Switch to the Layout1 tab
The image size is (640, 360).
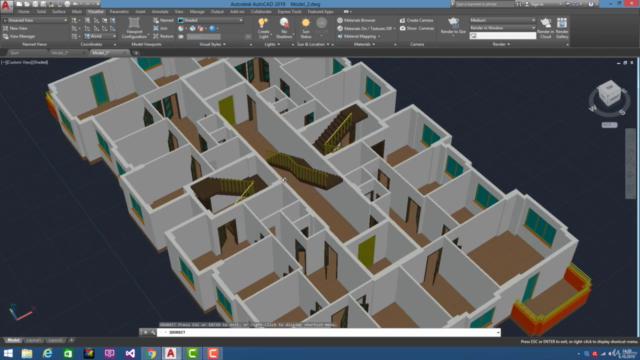[33, 340]
